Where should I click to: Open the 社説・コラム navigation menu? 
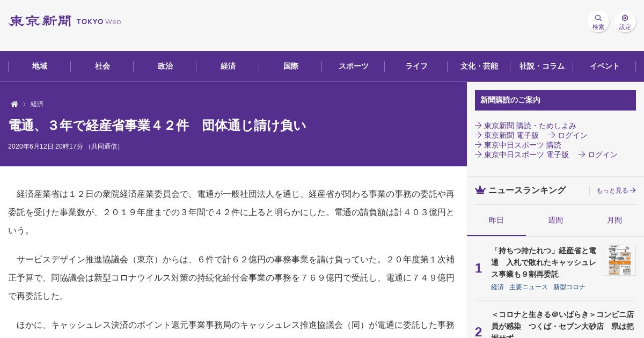point(542,67)
